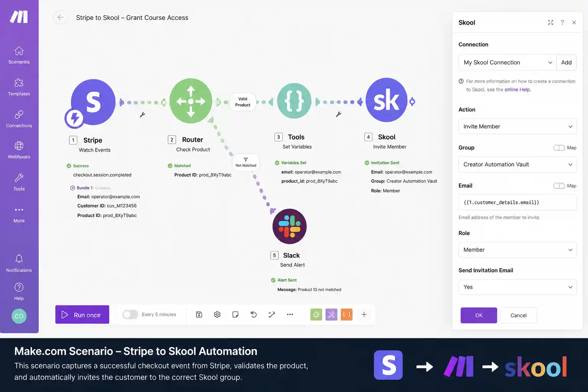Click the Cancel button
Screen dimensions: 588x392
pos(518,315)
